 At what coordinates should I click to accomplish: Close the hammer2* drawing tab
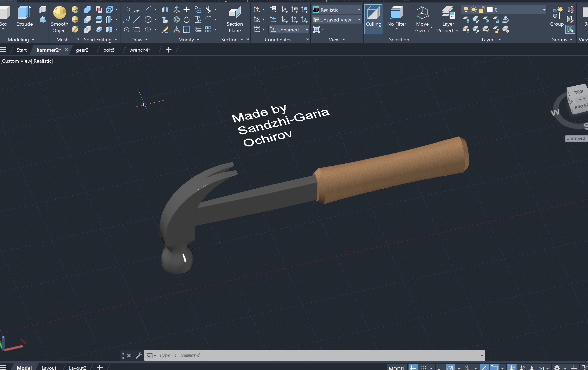(x=66, y=50)
